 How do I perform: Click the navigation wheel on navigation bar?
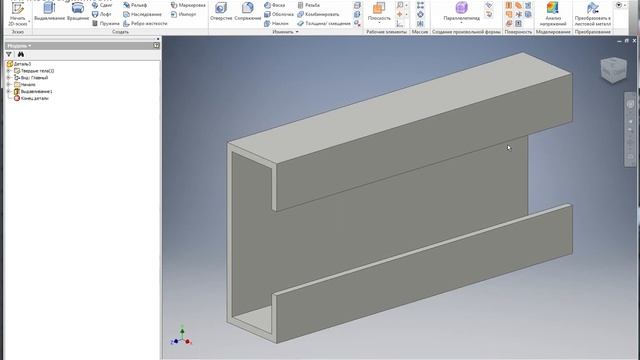pos(630,104)
